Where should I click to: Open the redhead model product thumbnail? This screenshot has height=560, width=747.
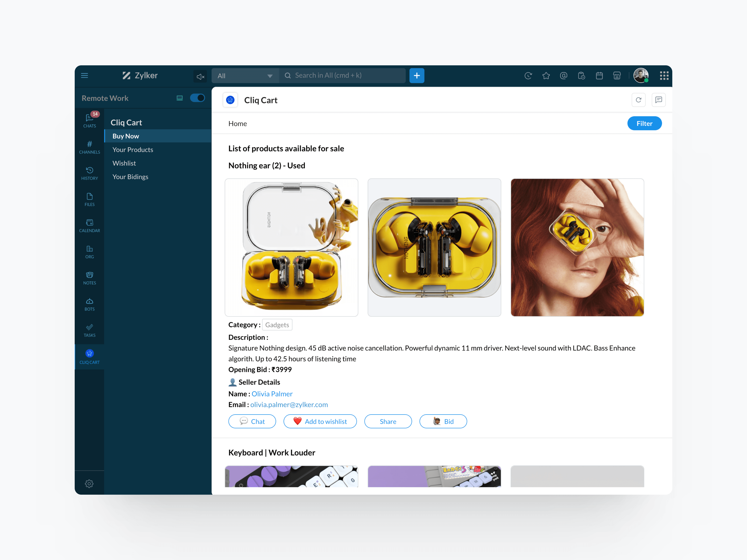click(x=577, y=247)
